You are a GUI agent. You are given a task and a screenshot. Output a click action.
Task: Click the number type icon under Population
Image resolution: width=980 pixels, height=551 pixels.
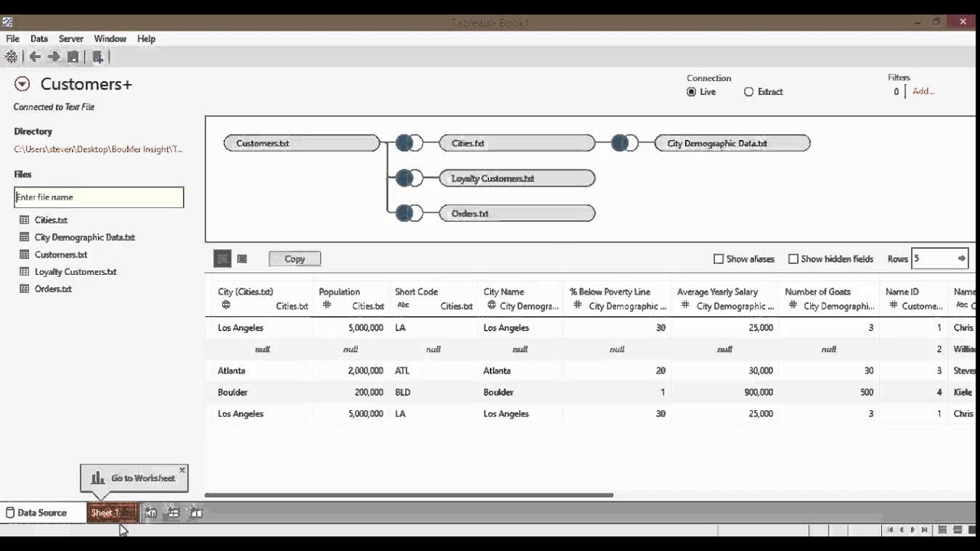[327, 305]
